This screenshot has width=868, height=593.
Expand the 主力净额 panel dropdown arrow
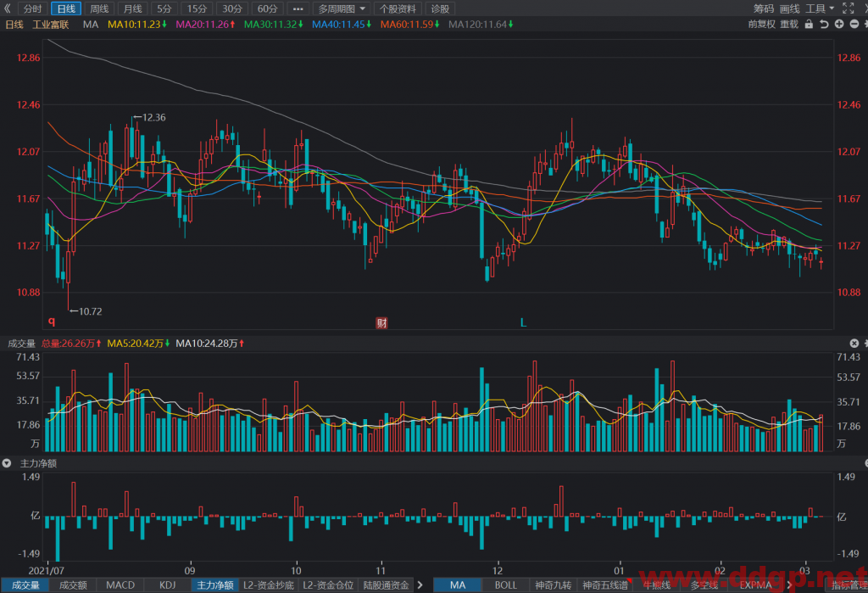click(x=7, y=463)
